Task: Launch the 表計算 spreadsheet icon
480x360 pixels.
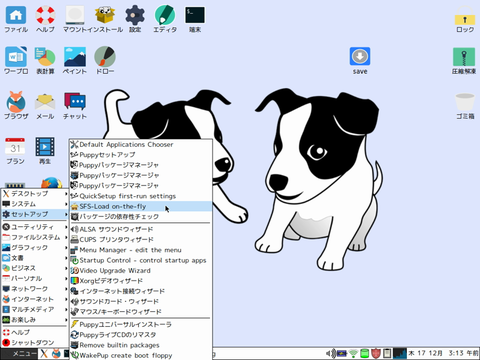Action: coord(45,57)
